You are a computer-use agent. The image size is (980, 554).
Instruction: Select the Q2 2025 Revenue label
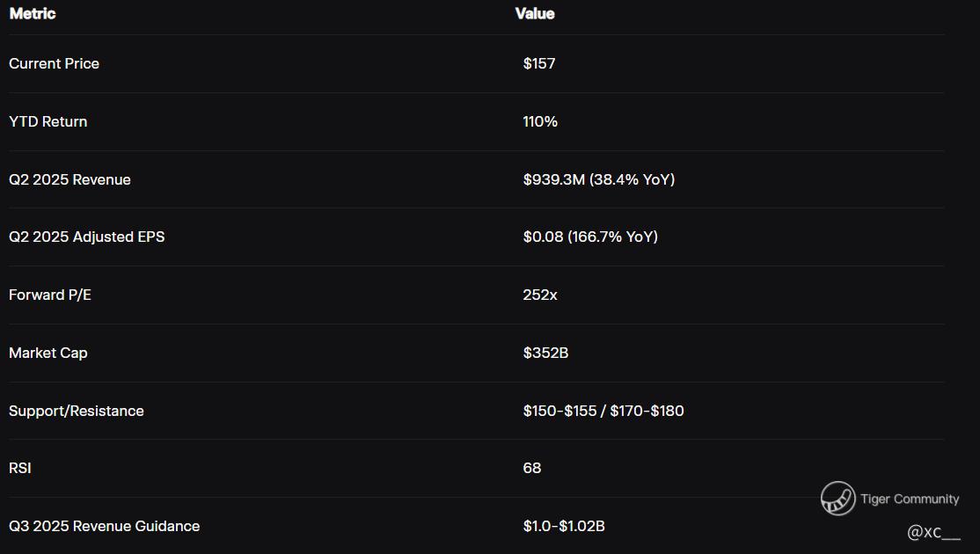(x=70, y=180)
